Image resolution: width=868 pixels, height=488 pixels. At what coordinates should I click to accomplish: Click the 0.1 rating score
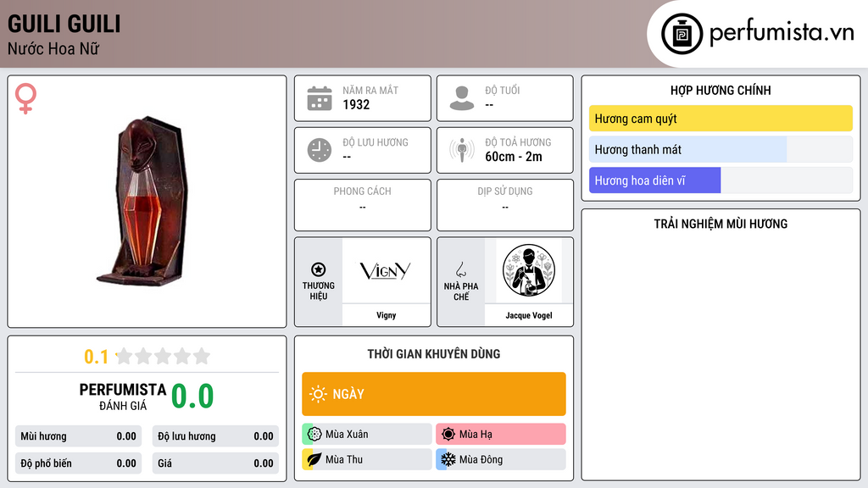click(x=96, y=357)
